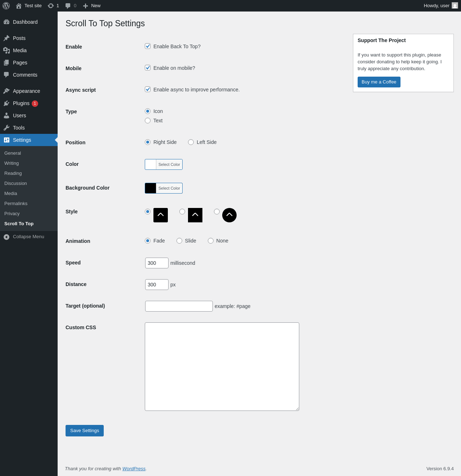Open the Scroll To Top submenu item
This screenshot has height=476, width=461.
tap(19, 224)
